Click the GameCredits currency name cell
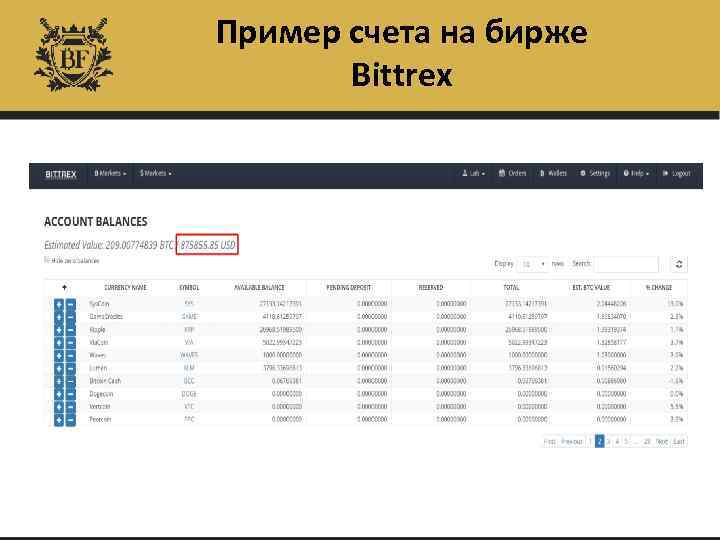Screen dimensions: 720x540 point(106,317)
